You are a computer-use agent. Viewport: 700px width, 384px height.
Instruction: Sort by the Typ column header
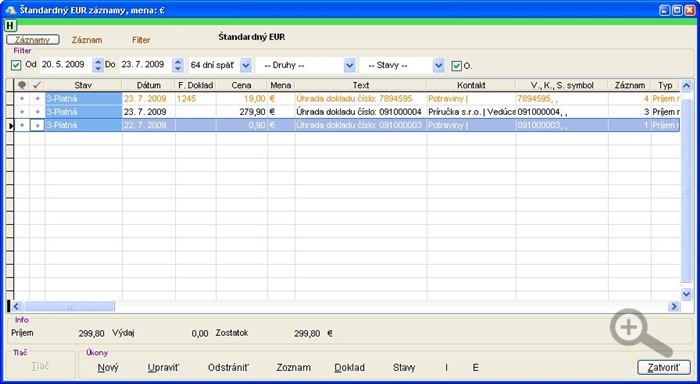pyautogui.click(x=665, y=85)
